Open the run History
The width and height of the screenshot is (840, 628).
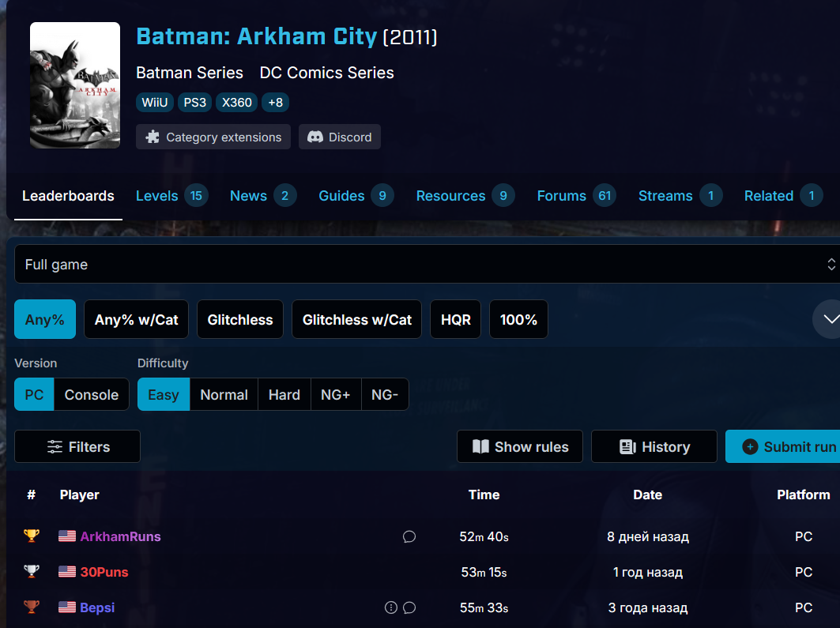(x=654, y=446)
